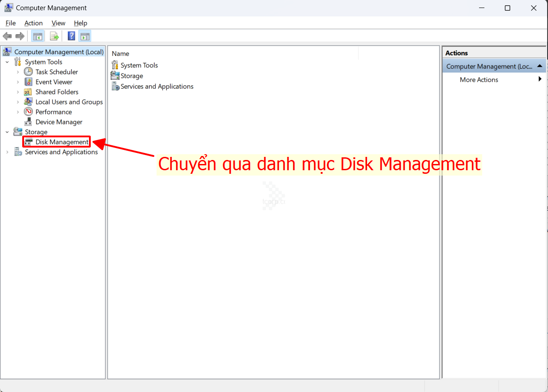
Task: Select Storage in the center list
Action: (132, 76)
